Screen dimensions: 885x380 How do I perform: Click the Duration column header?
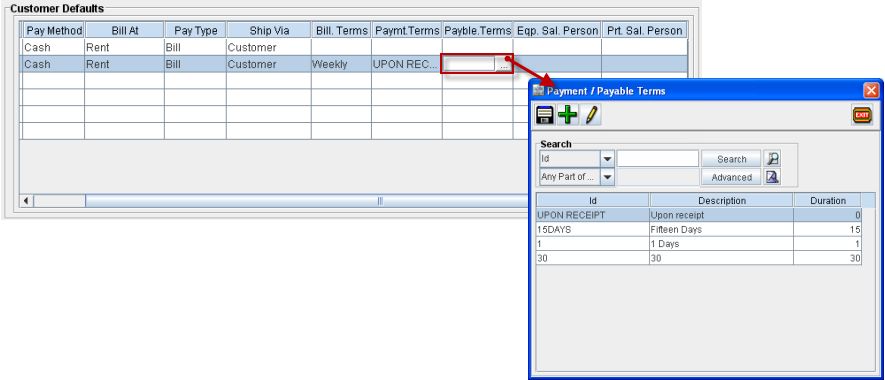pyautogui.click(x=828, y=200)
